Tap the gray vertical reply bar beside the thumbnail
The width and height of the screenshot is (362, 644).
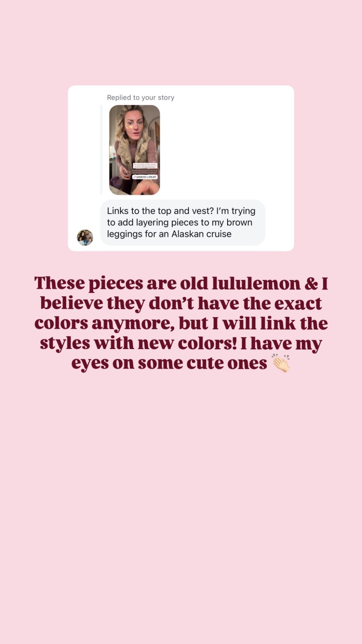(x=101, y=150)
